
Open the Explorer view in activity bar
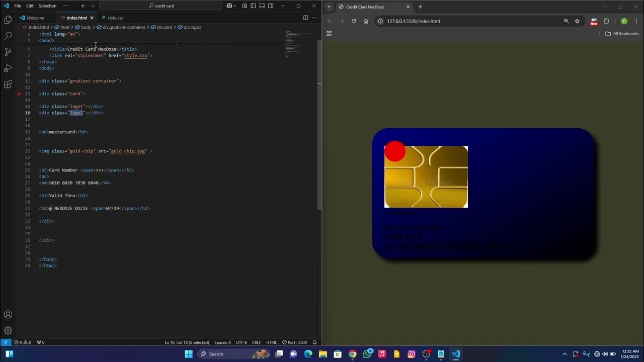pyautogui.click(x=8, y=20)
